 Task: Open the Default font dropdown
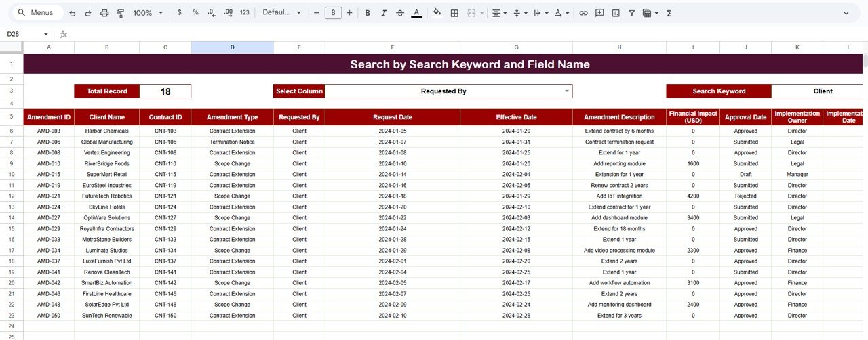(x=281, y=13)
